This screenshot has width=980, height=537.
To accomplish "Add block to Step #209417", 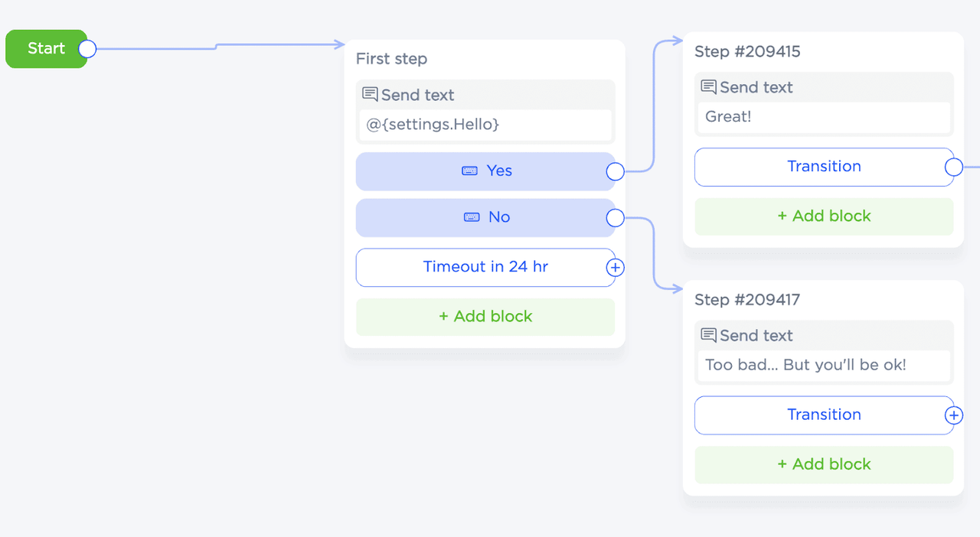I will pyautogui.click(x=824, y=464).
